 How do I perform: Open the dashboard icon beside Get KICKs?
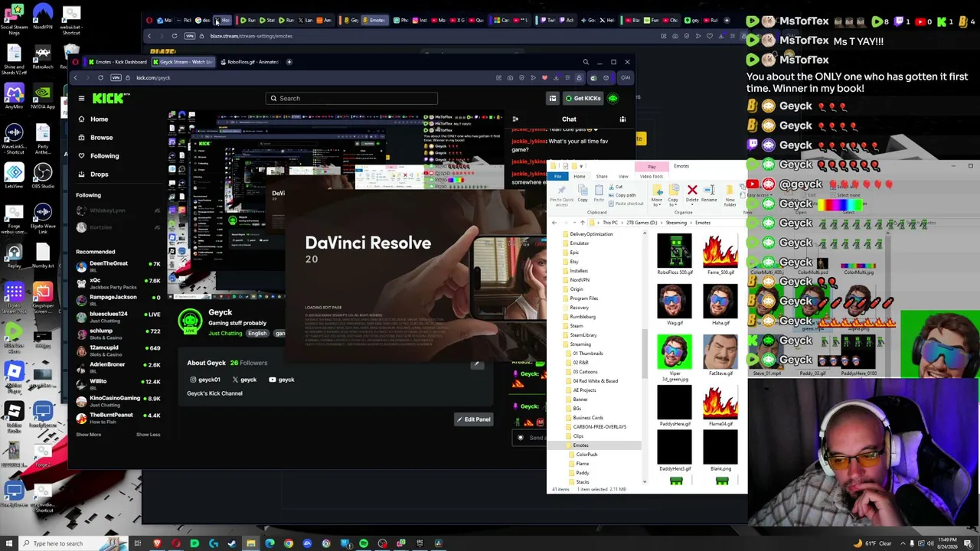(553, 98)
